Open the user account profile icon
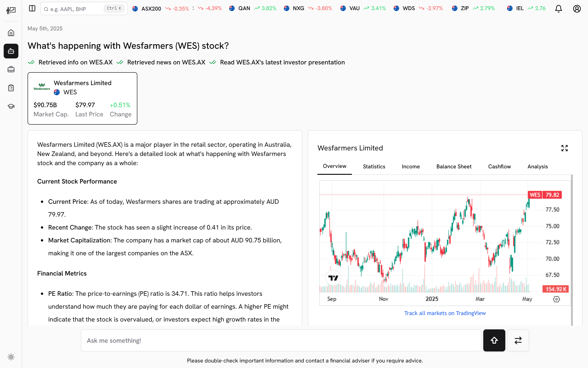The width and height of the screenshot is (588, 368). [577, 9]
